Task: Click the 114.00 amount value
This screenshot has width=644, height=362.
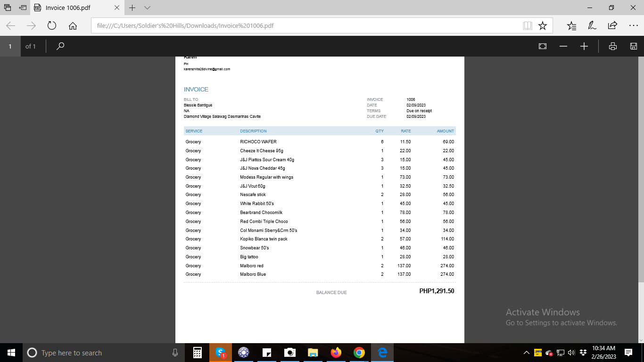Action: [x=447, y=239]
